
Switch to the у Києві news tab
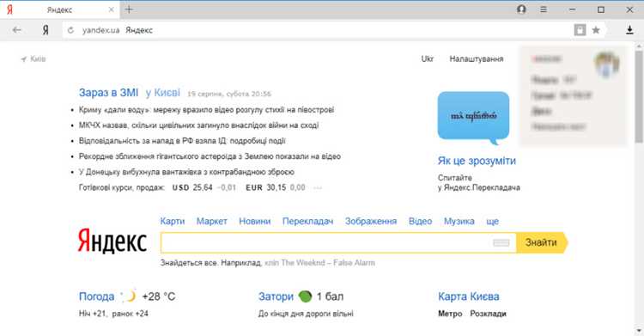click(162, 93)
